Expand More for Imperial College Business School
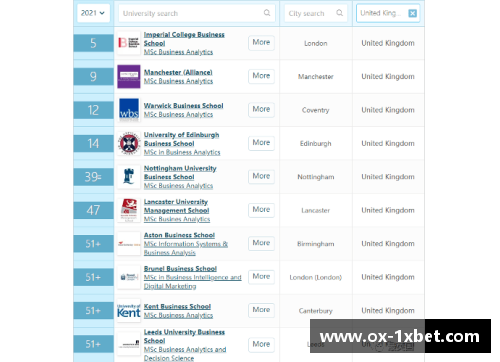Viewport: 500px width, 362px height. tap(261, 42)
